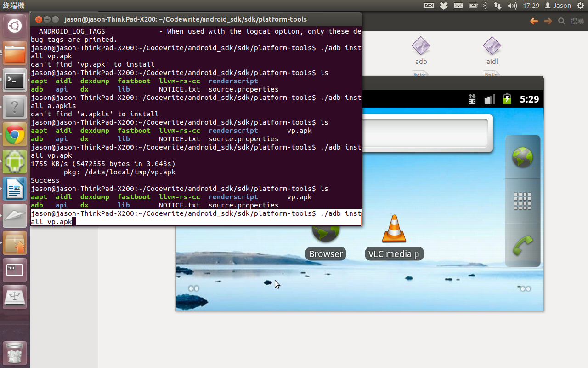Screen dimensions: 588x368
Task: Open the Jason user session menu
Action: 558,6
